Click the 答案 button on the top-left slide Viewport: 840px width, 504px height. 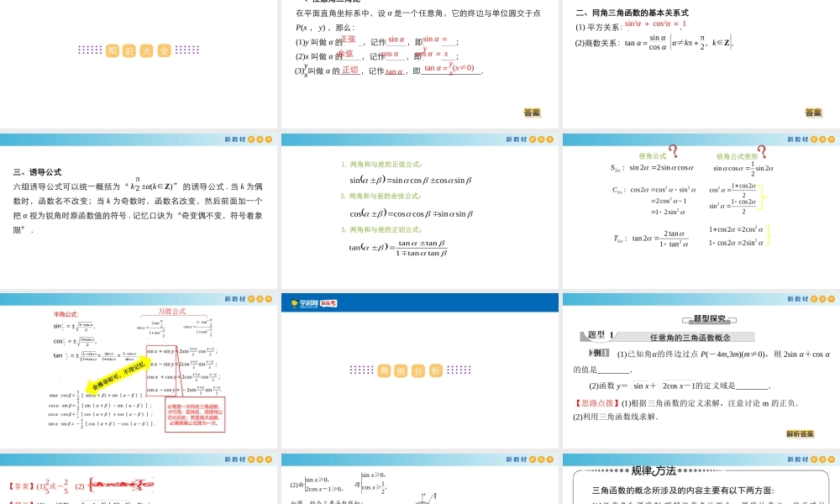[533, 112]
